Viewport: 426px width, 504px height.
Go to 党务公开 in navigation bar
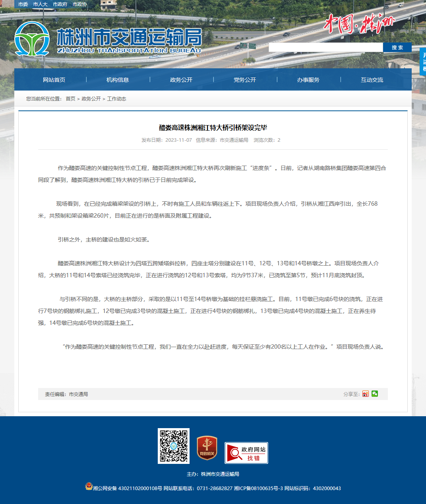tap(245, 80)
